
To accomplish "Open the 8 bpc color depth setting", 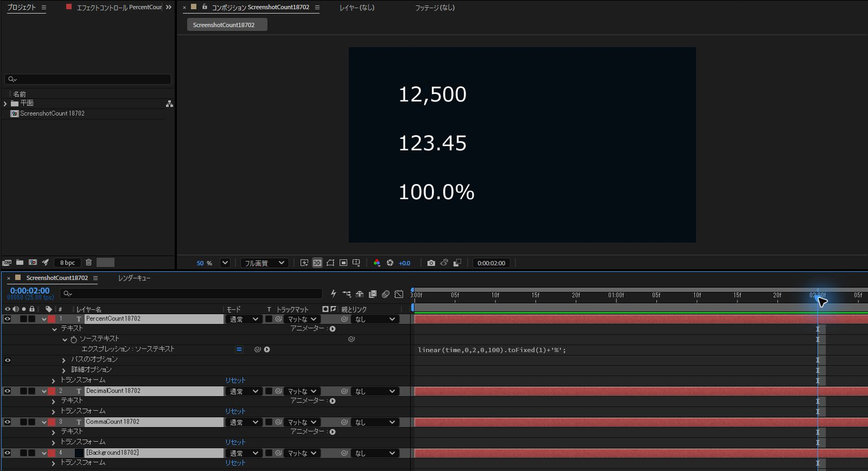I will [68, 263].
